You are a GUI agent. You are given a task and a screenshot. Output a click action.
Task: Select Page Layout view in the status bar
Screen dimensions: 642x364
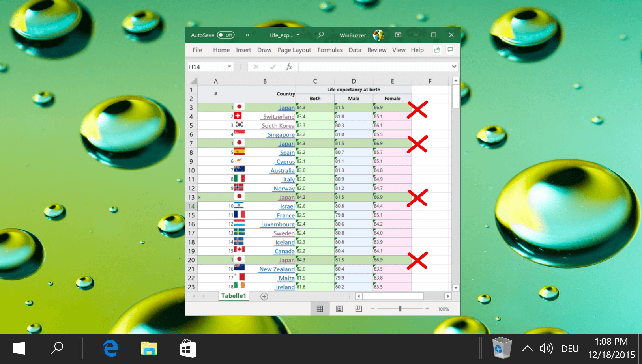[x=339, y=308]
